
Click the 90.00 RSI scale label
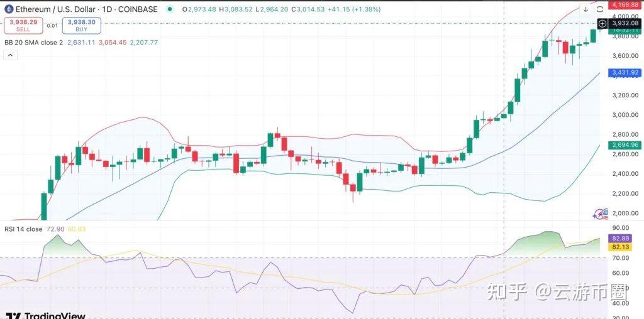(x=621, y=227)
